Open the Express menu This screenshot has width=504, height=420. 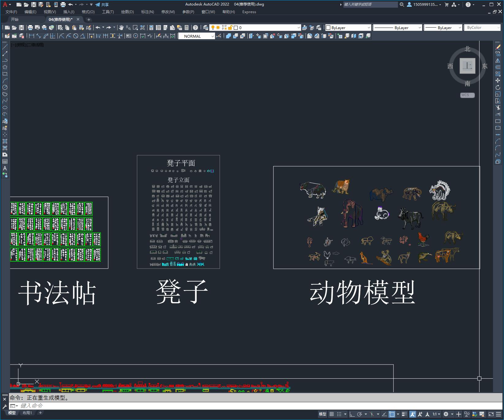pos(249,12)
